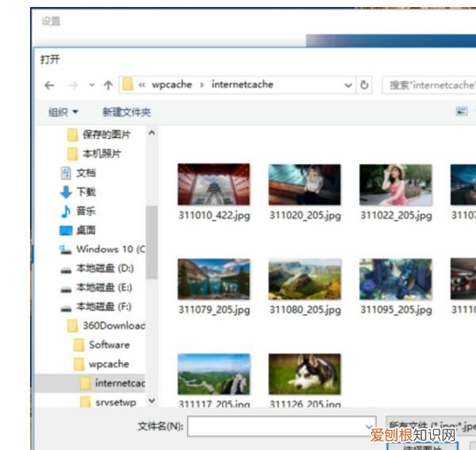Select thumbnail of 311095_205.jpg
Screen dimensions: 476x450
(x=396, y=279)
